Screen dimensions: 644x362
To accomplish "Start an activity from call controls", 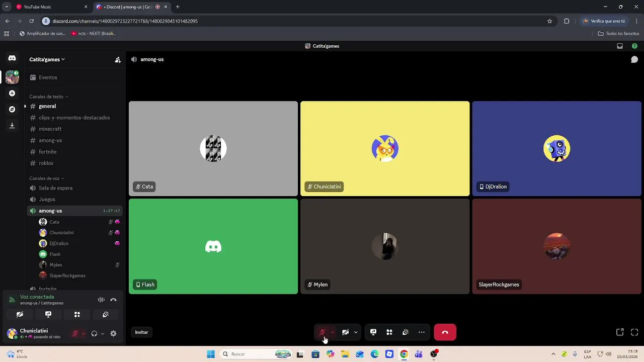I will coord(389,332).
